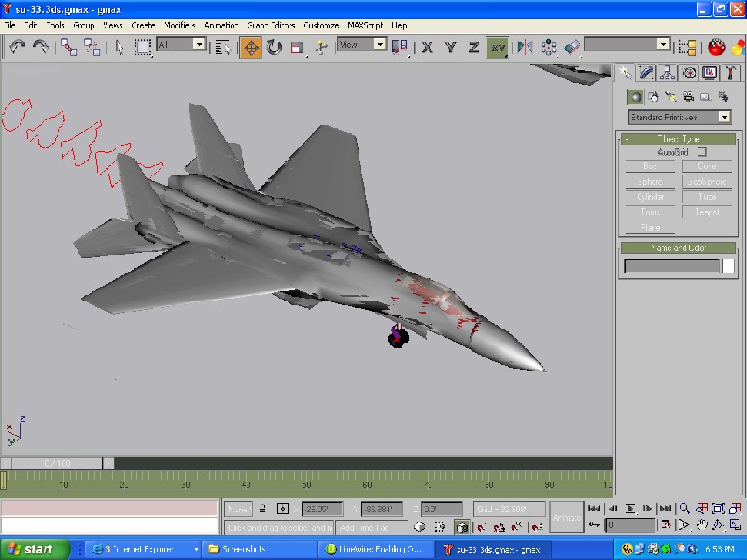Image resolution: width=747 pixels, height=560 pixels.
Task: Open the Modifiers menu
Action: (179, 25)
